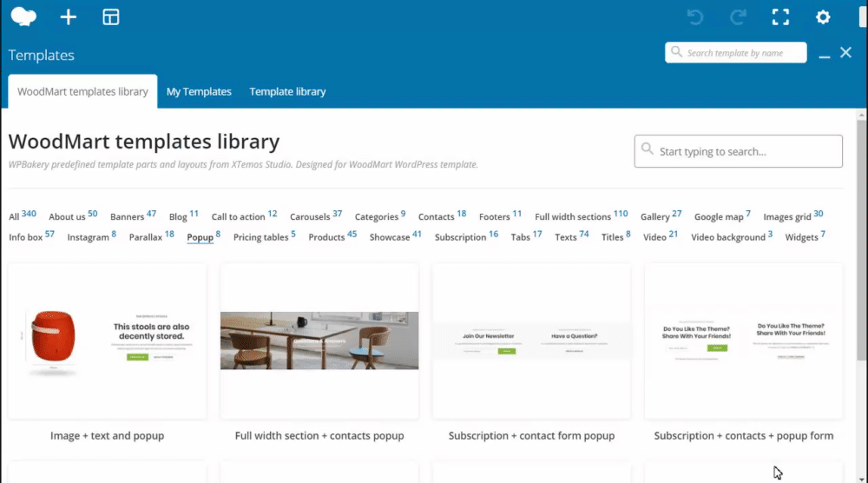Click Subscription + contacts + popup form title
This screenshot has width=868, height=483.
pos(744,435)
